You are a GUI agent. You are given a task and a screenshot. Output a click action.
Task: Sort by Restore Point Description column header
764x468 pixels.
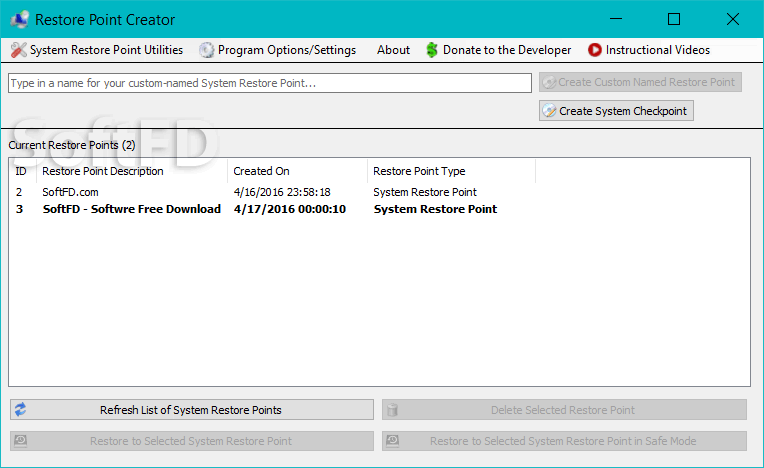tap(132, 171)
